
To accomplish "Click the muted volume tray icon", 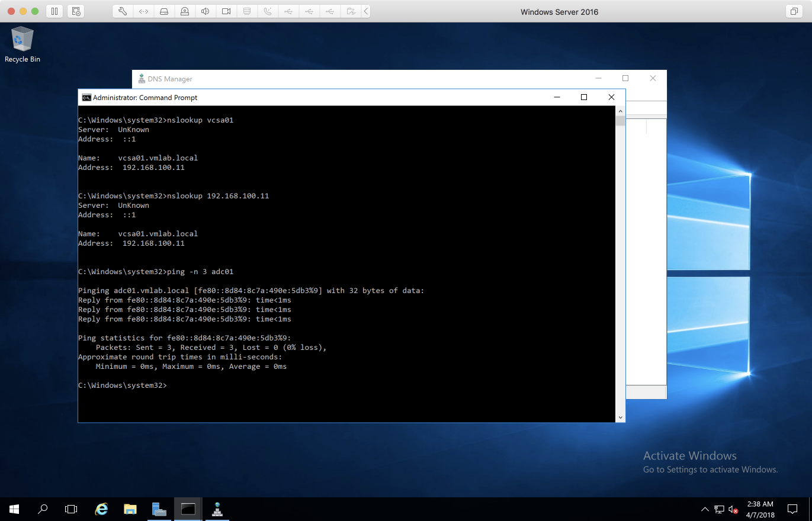I will (x=733, y=509).
